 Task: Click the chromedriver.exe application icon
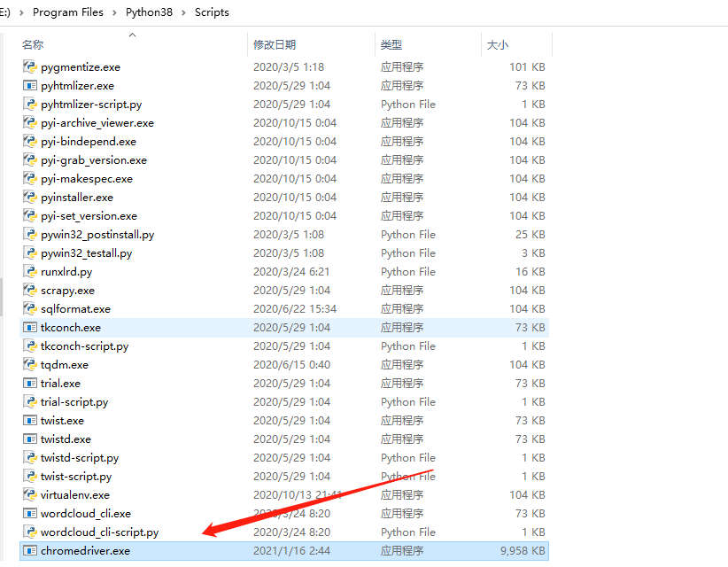(30, 550)
